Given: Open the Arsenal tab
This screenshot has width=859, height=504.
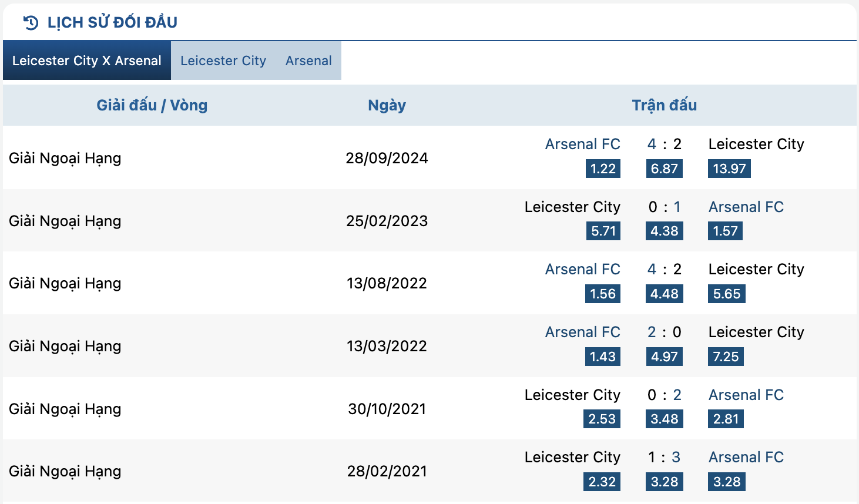Looking at the screenshot, I should [x=308, y=61].
